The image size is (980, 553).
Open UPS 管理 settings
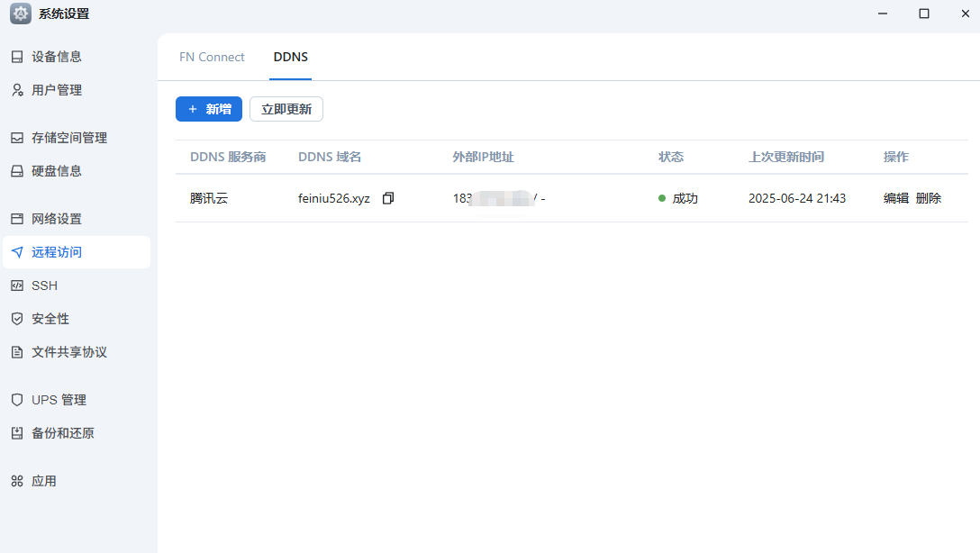tap(77, 400)
